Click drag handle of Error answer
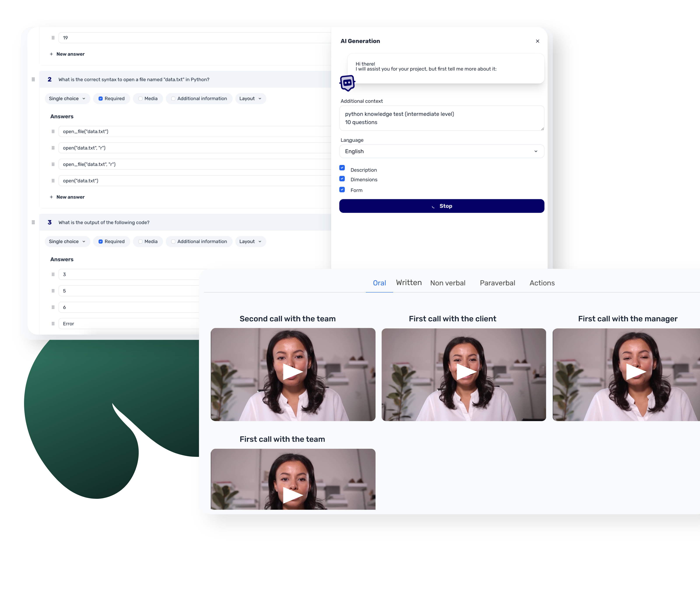Viewport: 700px width, 596px height. click(x=53, y=324)
